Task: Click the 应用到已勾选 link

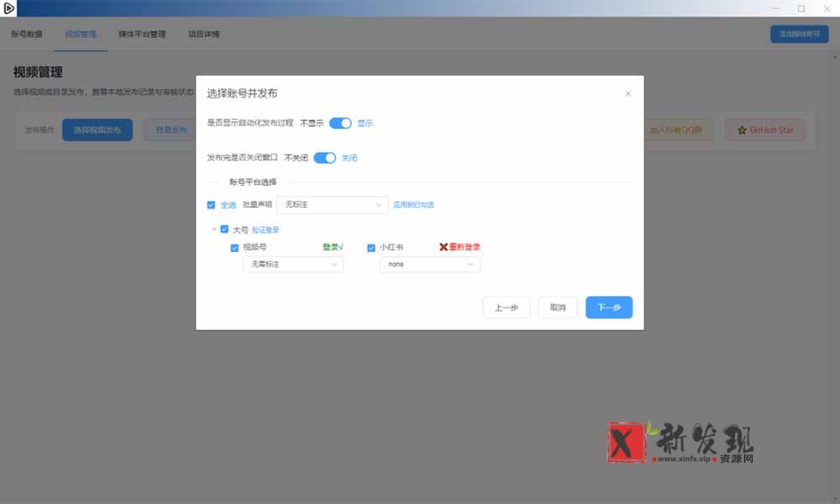Action: coord(413,205)
